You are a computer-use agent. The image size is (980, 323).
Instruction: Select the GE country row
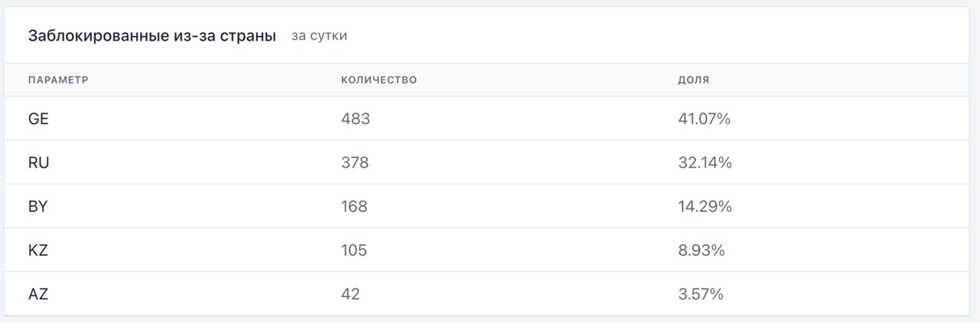click(x=38, y=119)
